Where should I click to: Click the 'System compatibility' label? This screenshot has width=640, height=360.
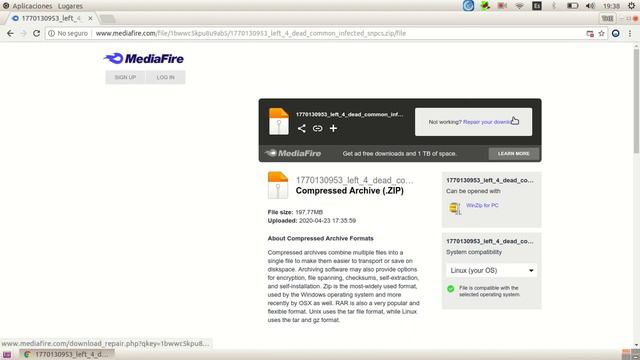coord(474,252)
